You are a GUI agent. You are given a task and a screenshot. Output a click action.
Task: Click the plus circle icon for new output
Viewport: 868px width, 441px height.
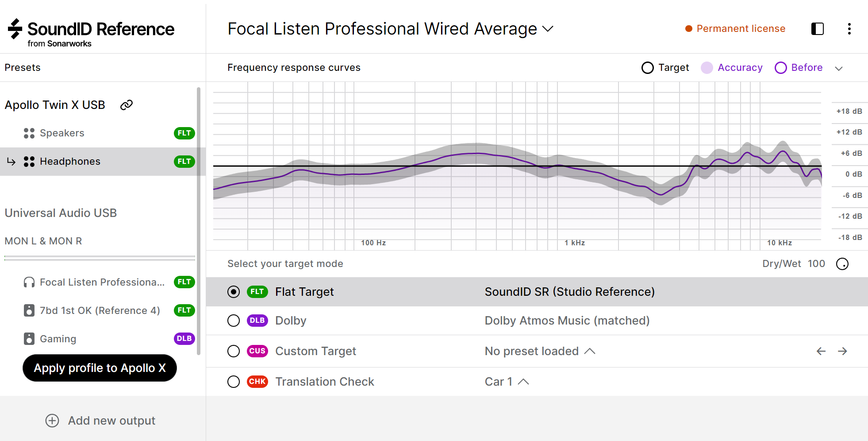coord(52,421)
